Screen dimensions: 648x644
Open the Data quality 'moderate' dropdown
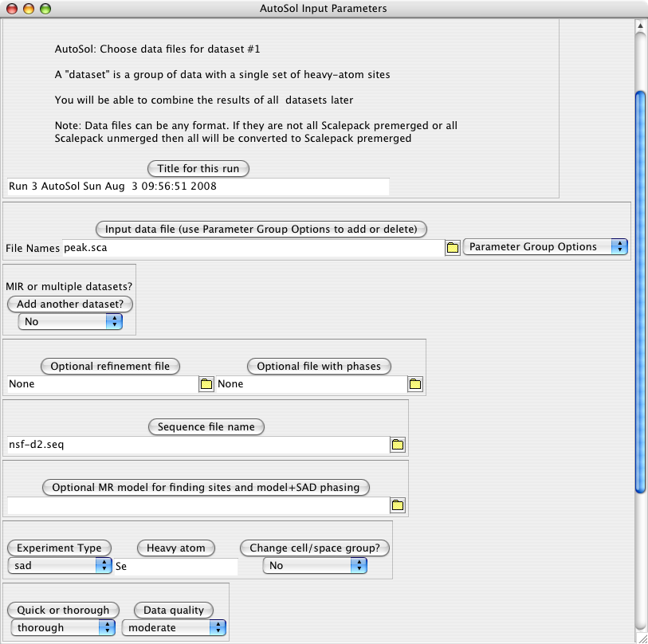pyautogui.click(x=173, y=628)
